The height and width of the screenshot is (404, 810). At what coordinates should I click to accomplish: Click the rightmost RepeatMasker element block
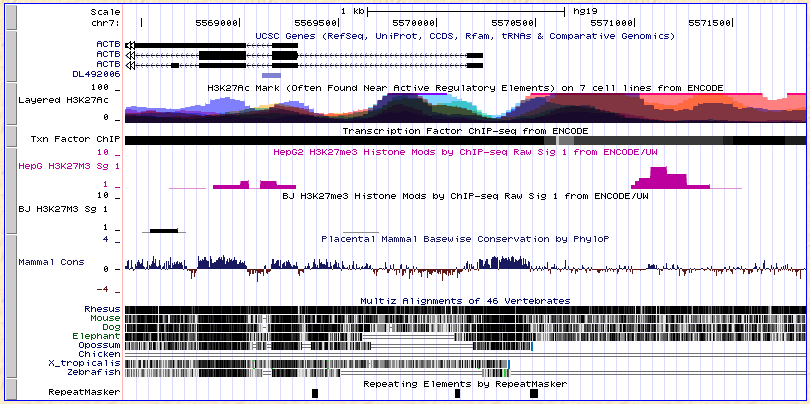(x=534, y=393)
